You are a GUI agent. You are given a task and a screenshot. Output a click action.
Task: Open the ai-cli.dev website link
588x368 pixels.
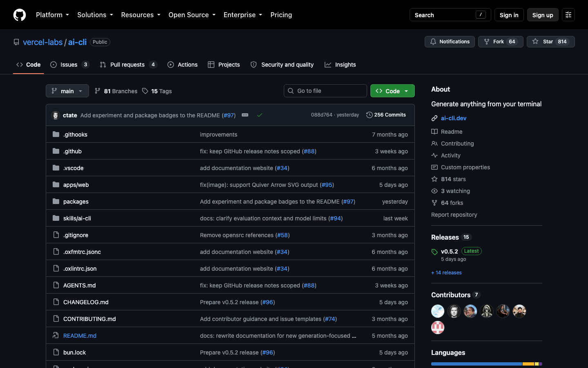tap(454, 118)
